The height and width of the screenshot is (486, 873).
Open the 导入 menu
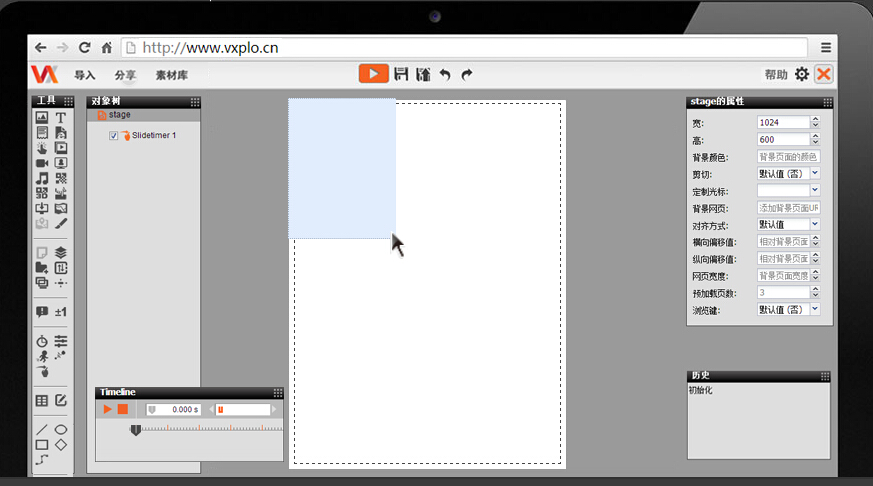(85, 75)
